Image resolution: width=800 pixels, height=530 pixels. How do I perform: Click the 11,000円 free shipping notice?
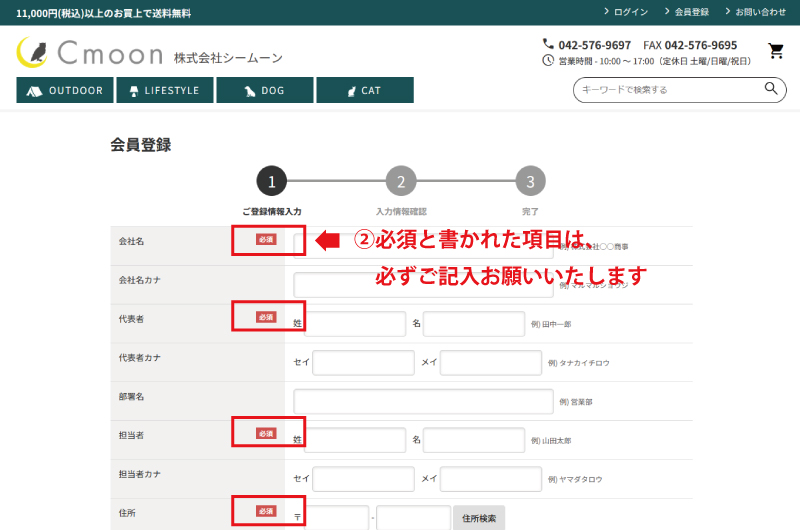click(104, 13)
